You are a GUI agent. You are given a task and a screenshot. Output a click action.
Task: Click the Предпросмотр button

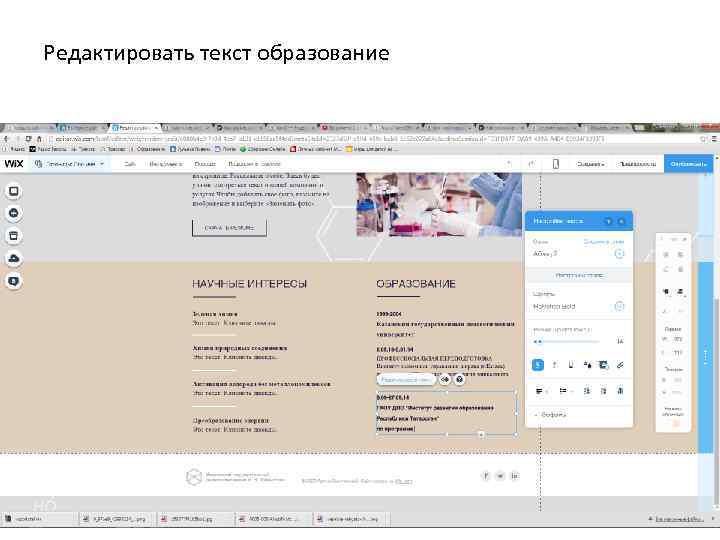pyautogui.click(x=637, y=164)
